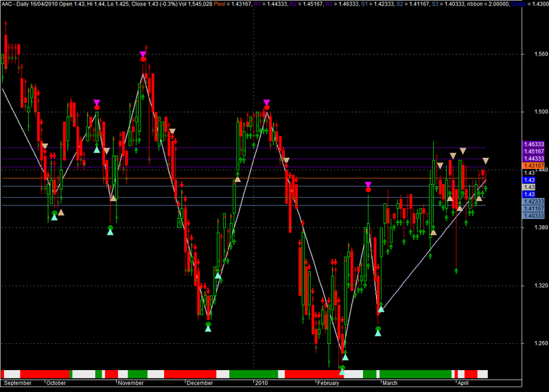Click the purple 1.44333 price tag
549x392 pixels.
click(x=534, y=159)
